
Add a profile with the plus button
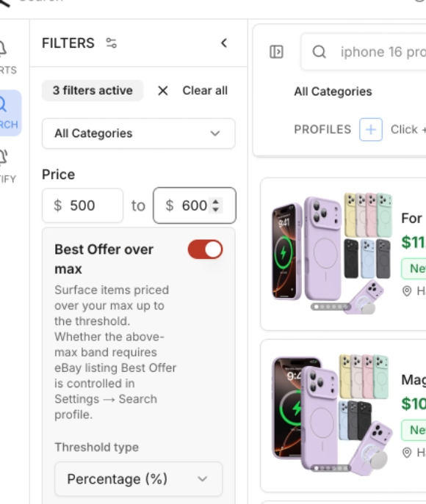371,130
